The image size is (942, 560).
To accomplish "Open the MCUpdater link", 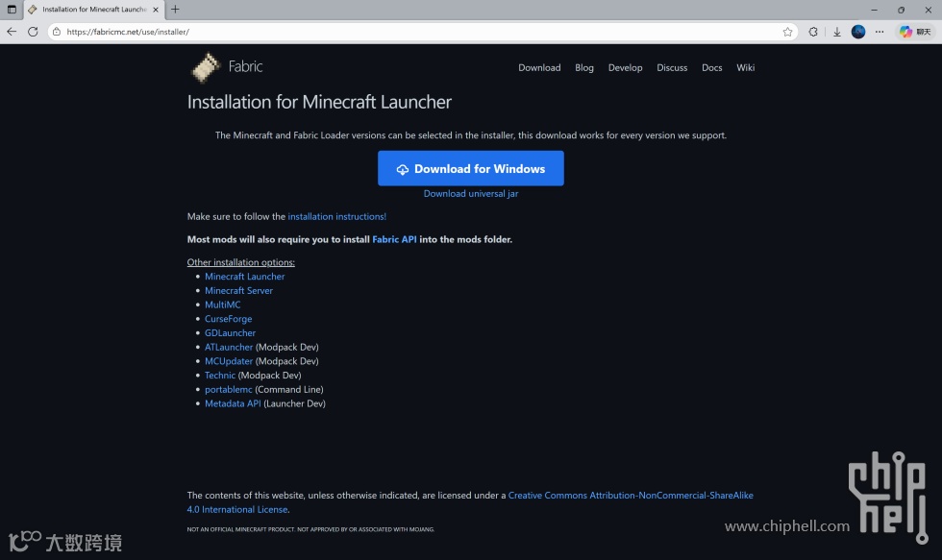I will (x=229, y=361).
